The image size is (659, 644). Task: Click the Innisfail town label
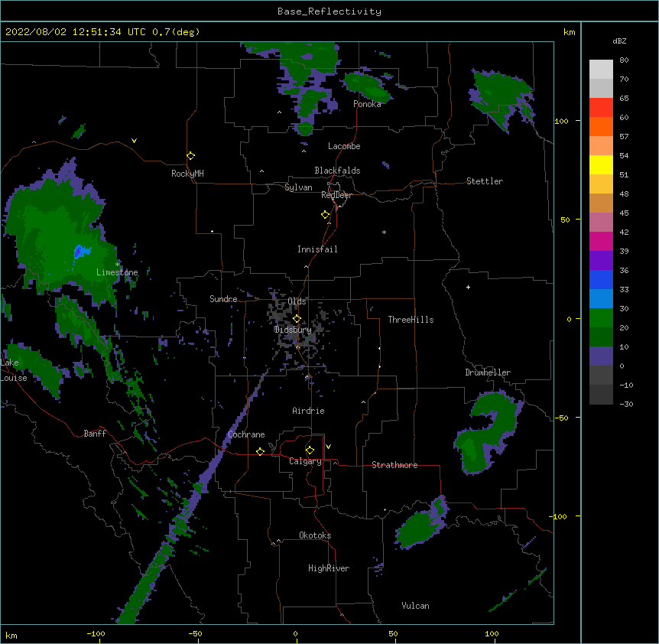(317, 249)
